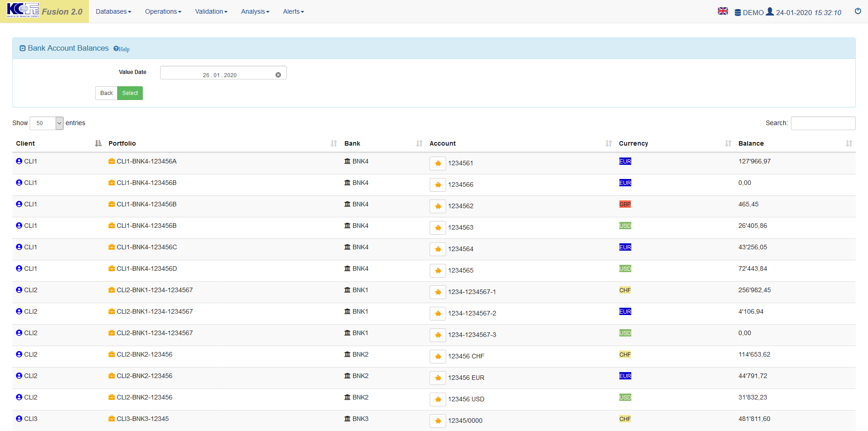
Task: Click the DEMO database icon
Action: click(738, 12)
